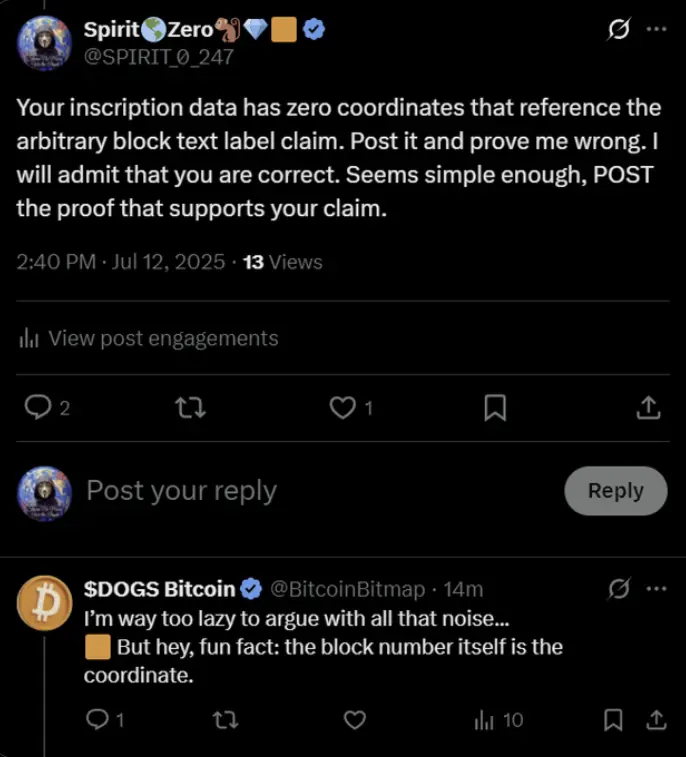
Task: Click Grok icon on $DOGS Bitcoin reply
Action: click(x=619, y=589)
